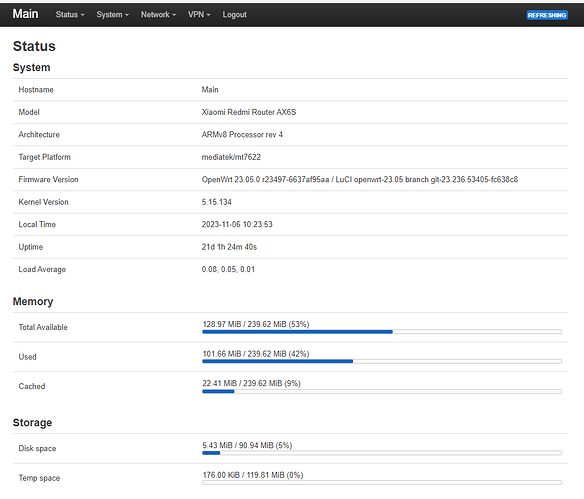Screen dimensions: 584x499
Task: Expand the System menu in navbar
Action: [x=112, y=15]
